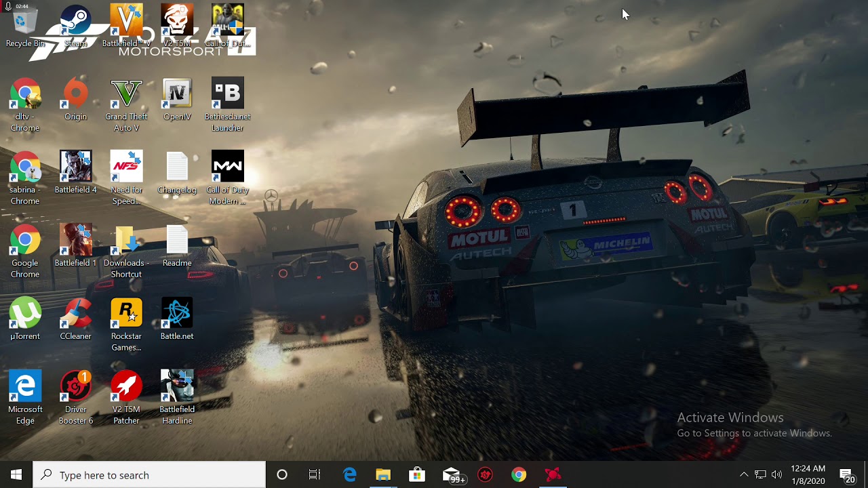Viewport: 868px width, 488px height.
Task: Open Microsoft Store from the taskbar
Action: click(x=417, y=475)
